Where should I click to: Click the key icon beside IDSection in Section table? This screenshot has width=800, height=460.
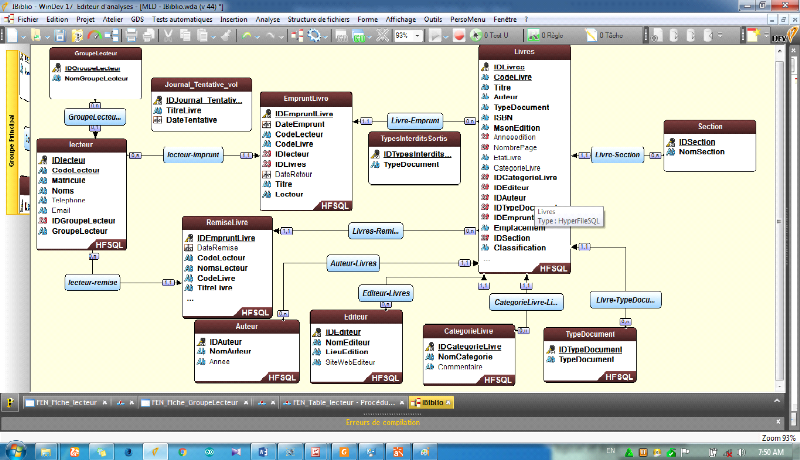point(671,143)
